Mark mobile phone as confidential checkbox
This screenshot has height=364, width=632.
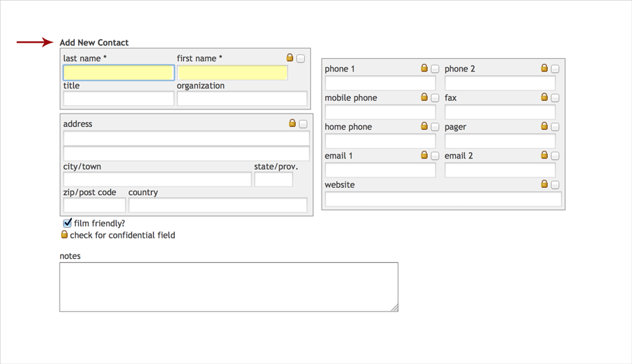[435, 98]
